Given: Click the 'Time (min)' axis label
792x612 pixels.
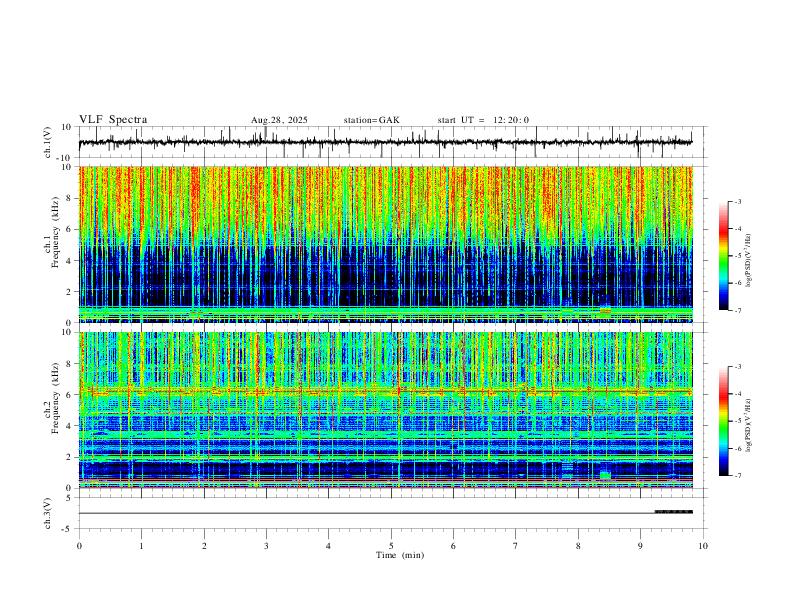Looking at the screenshot, I should pyautogui.click(x=400, y=555).
